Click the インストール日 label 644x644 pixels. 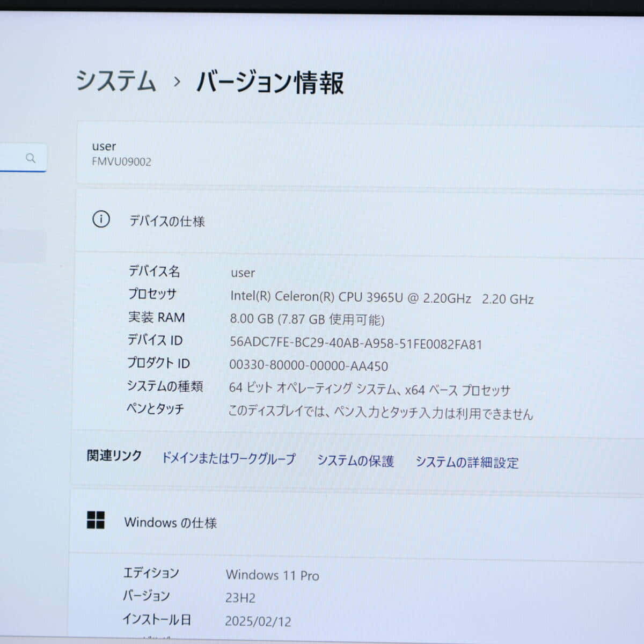pos(157,619)
